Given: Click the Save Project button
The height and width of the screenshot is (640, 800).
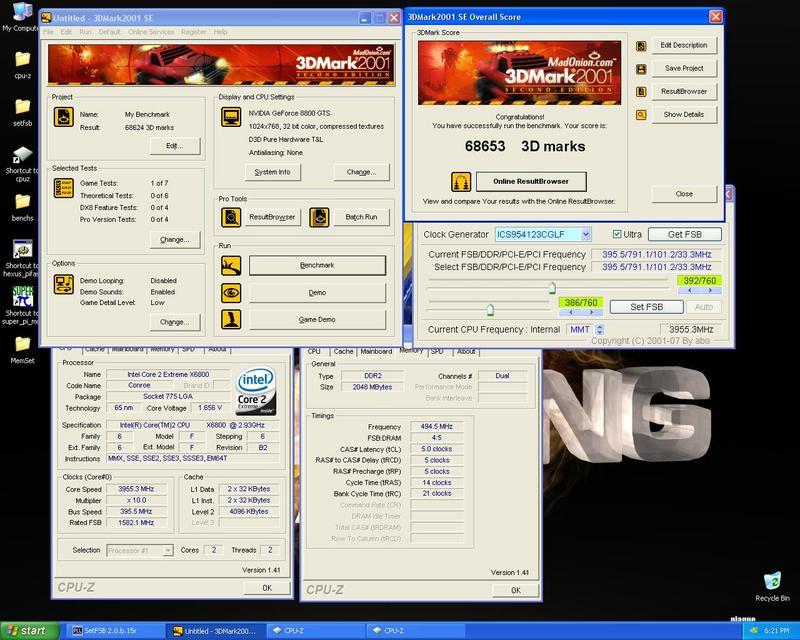Looking at the screenshot, I should pos(684,68).
